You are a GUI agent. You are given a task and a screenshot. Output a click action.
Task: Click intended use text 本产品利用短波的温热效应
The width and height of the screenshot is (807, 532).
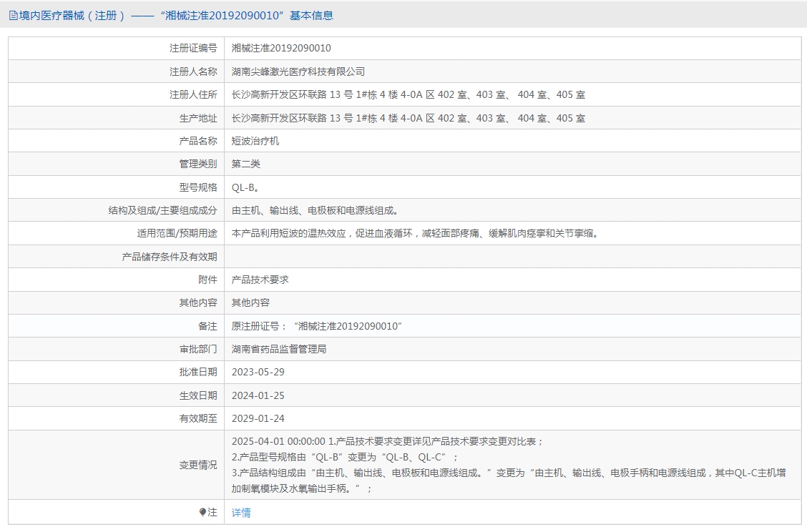point(289,234)
